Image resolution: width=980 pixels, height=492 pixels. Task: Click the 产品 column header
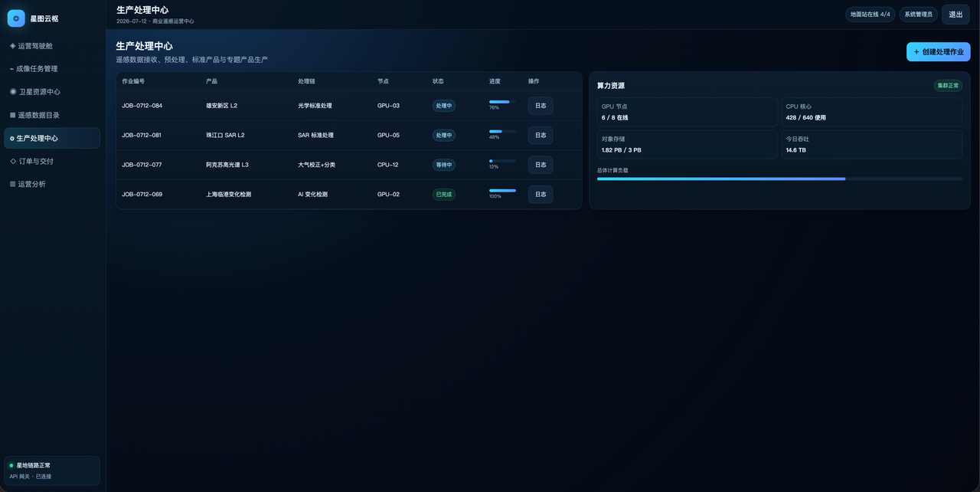point(211,81)
